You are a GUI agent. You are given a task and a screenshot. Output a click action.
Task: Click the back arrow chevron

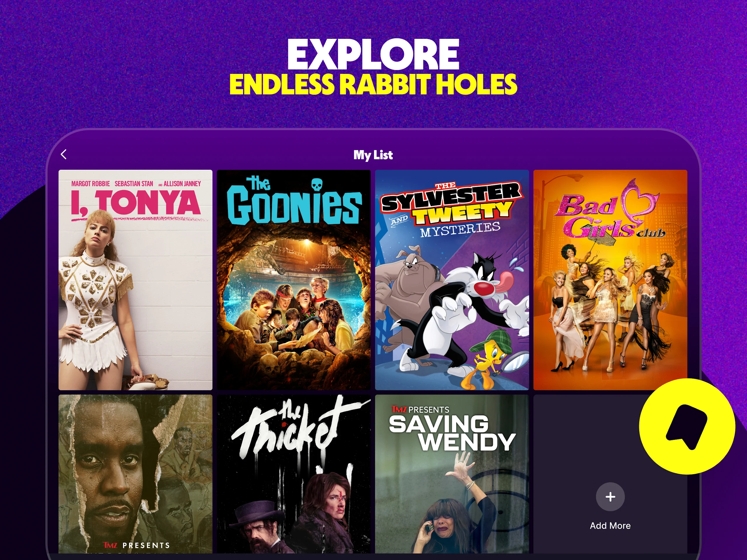tap(64, 154)
